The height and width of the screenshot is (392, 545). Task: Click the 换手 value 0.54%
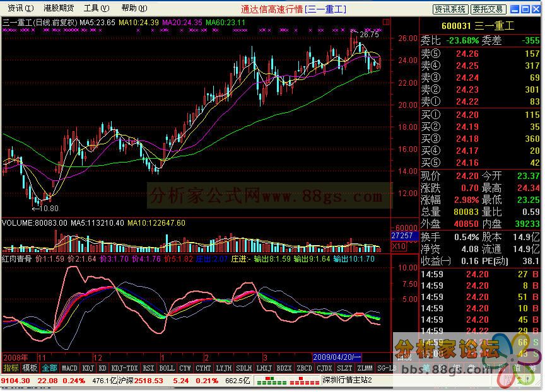tap(466, 238)
